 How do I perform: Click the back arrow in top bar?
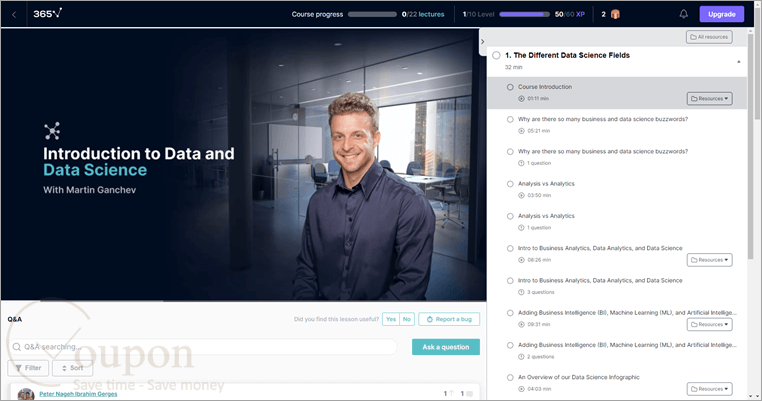pos(14,15)
